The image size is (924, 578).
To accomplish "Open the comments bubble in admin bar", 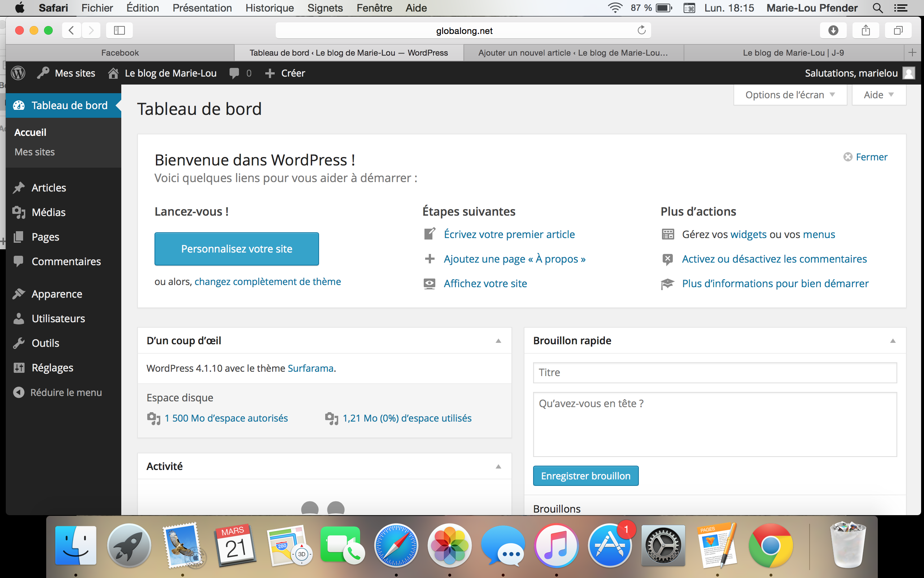I will 240,73.
